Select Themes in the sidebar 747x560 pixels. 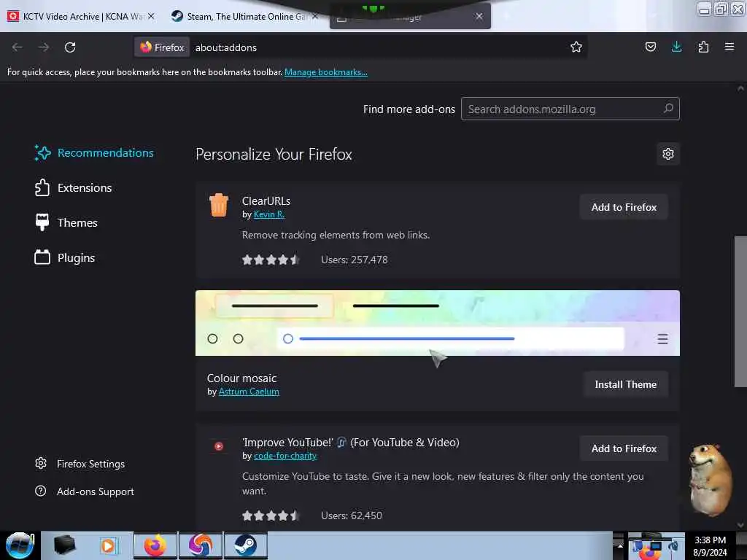pyautogui.click(x=66, y=222)
